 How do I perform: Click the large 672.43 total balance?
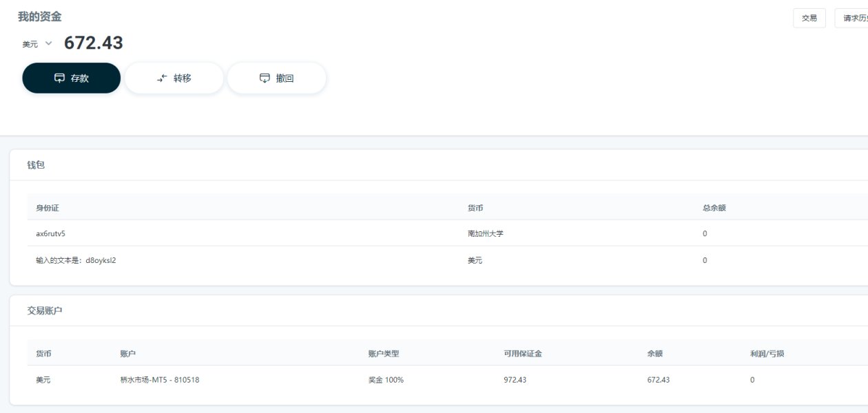click(x=94, y=43)
